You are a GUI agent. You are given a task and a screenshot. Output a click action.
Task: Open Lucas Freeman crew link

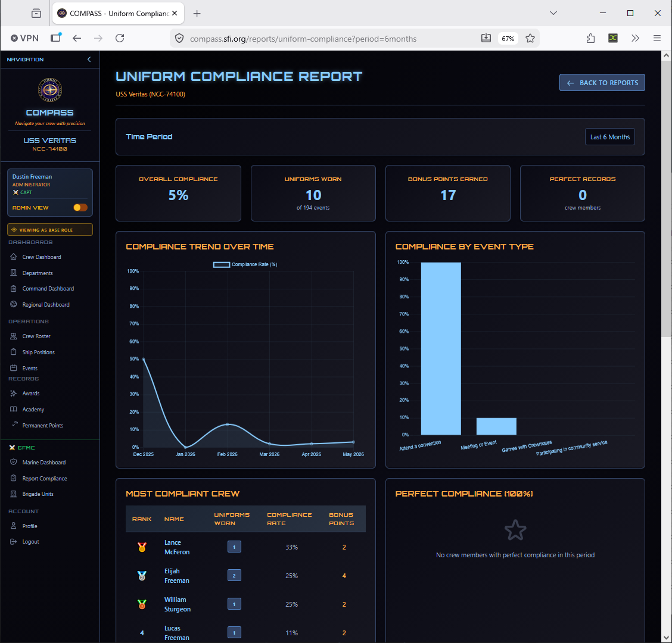pyautogui.click(x=176, y=633)
